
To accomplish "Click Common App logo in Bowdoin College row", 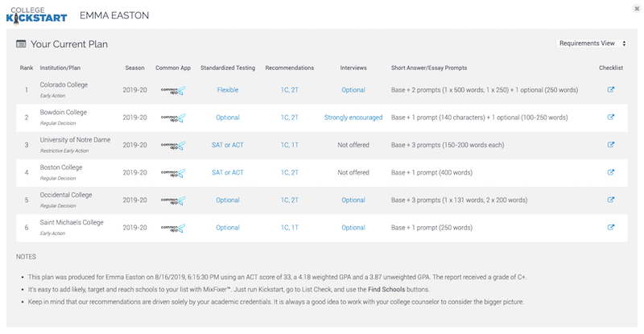I will pos(173,118).
